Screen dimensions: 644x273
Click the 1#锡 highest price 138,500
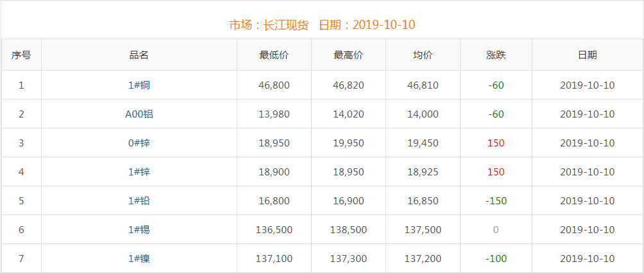coord(348,230)
